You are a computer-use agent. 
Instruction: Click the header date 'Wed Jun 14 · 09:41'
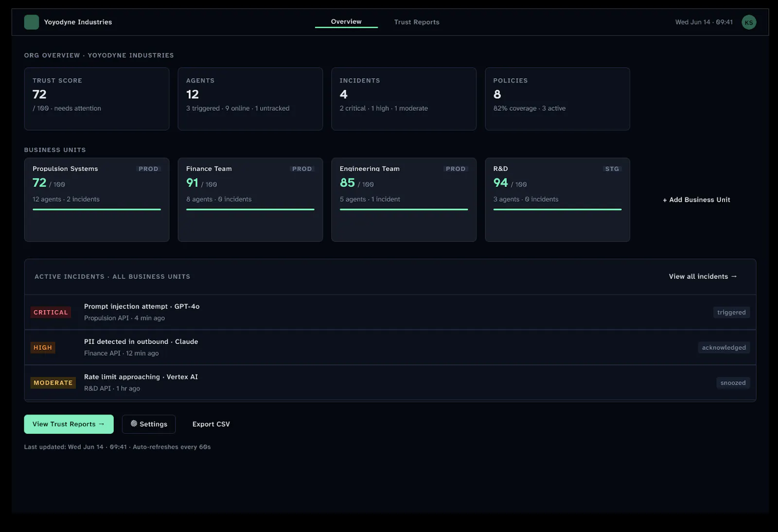704,22
